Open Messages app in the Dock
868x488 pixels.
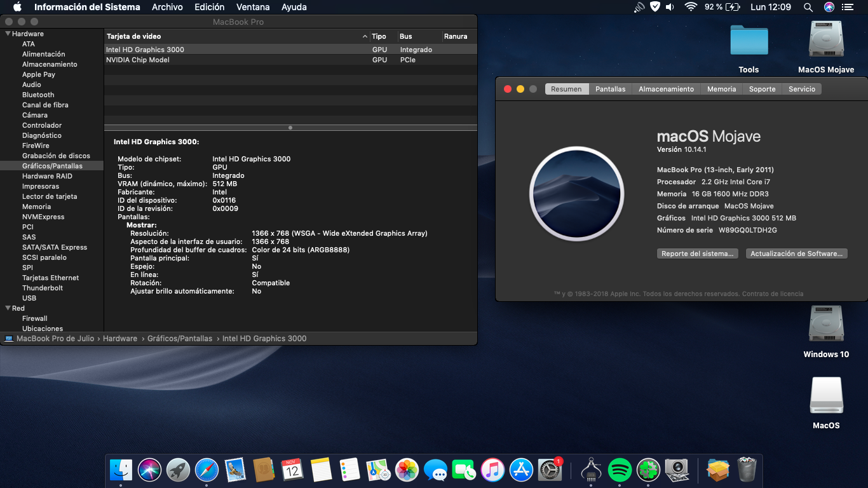[436, 470]
